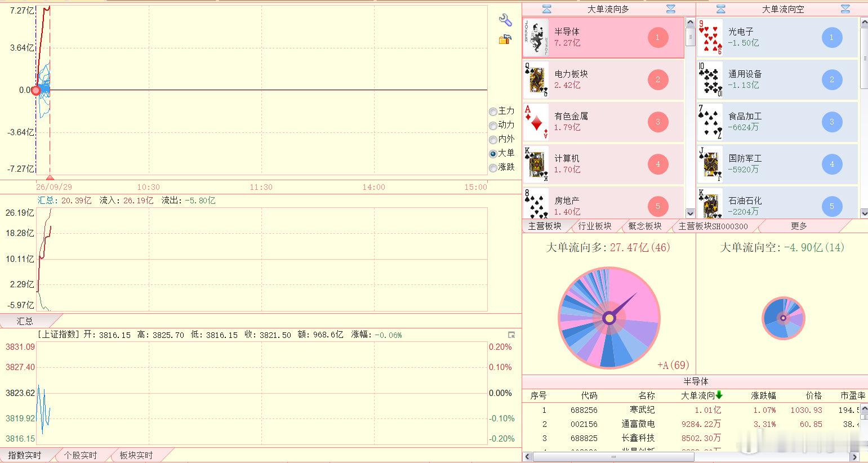Select the 寒武纪 stock row
868x463 pixels.
695,410
